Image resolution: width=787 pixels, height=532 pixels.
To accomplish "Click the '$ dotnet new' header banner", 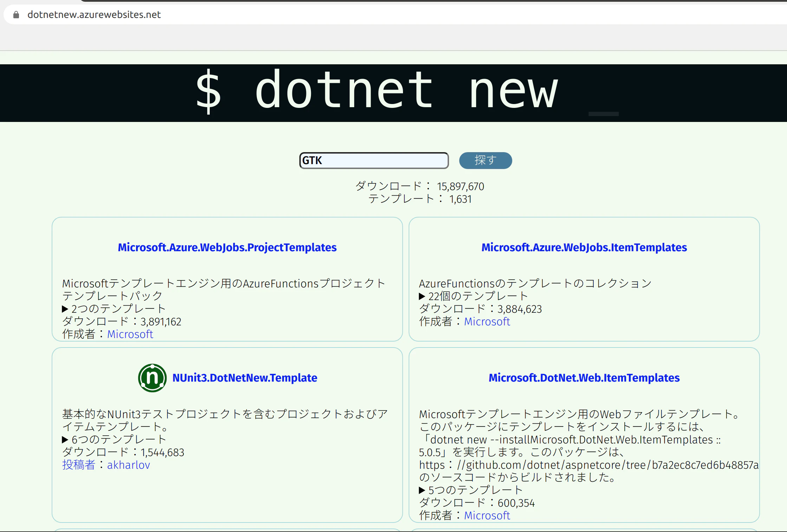I will [x=393, y=93].
